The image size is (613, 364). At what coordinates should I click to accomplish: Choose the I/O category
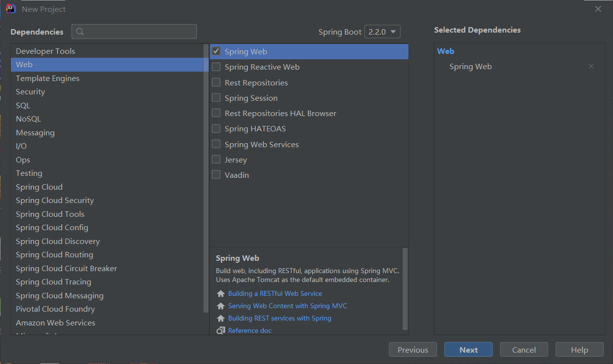click(x=107, y=146)
